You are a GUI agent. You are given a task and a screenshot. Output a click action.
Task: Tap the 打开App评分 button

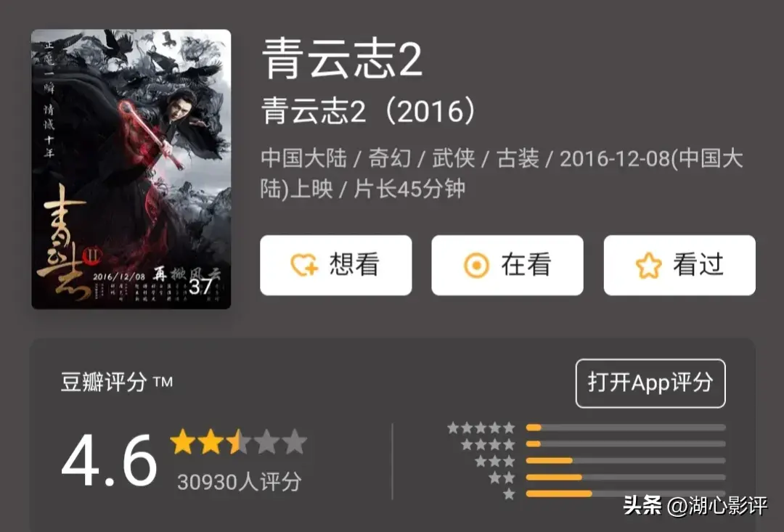pos(650,383)
